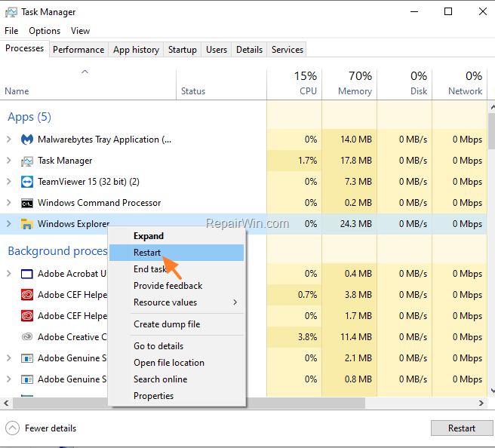Click the 1.7% CPU value cell
The height and width of the screenshot is (448, 495).
(x=294, y=161)
